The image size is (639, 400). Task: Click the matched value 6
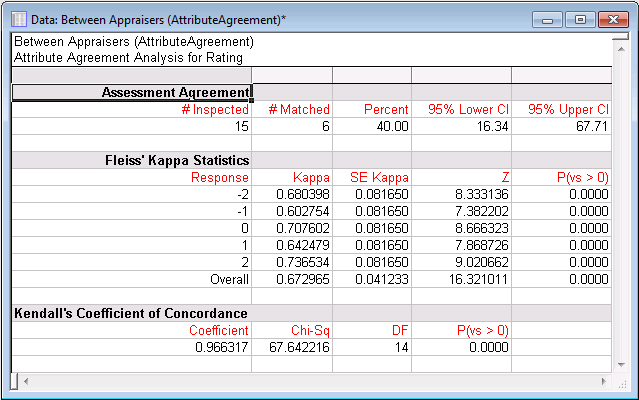pos(292,127)
